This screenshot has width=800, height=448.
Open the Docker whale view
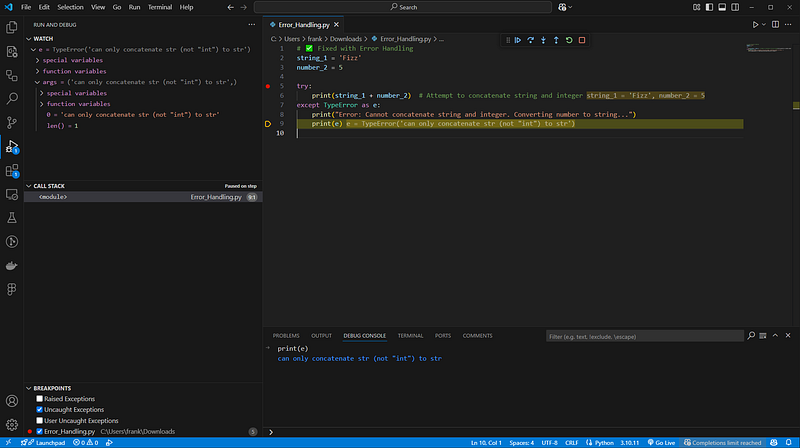[12, 265]
